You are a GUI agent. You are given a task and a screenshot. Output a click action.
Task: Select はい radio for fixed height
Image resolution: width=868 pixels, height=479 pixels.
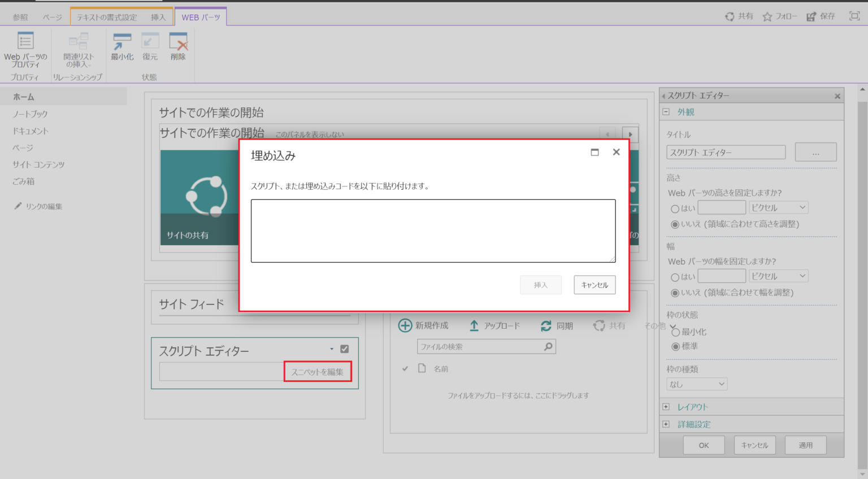[x=675, y=208]
